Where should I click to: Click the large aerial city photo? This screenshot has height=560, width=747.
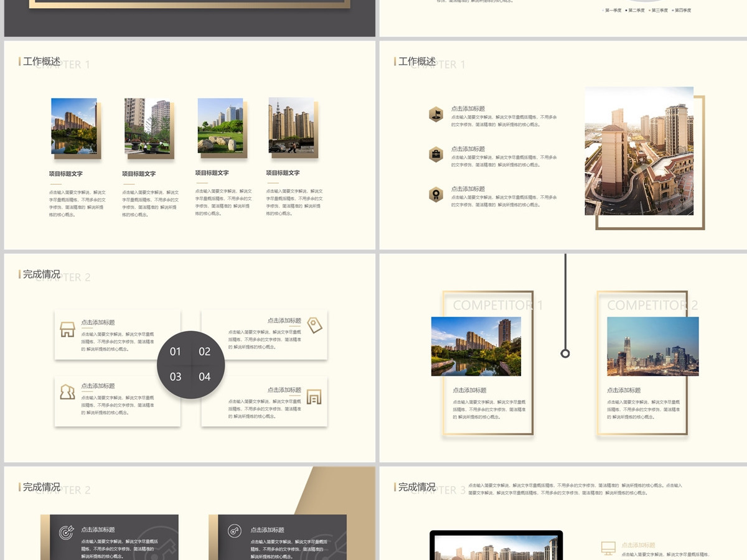tap(639, 151)
